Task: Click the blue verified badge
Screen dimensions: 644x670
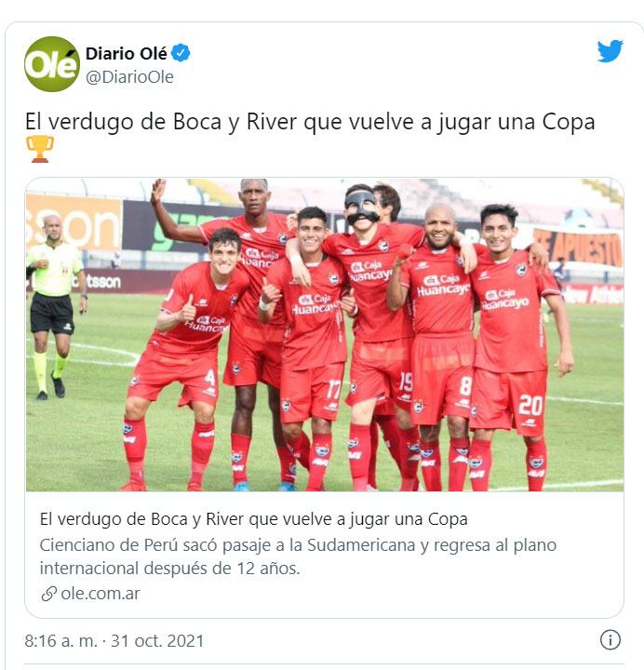Action: click(181, 53)
